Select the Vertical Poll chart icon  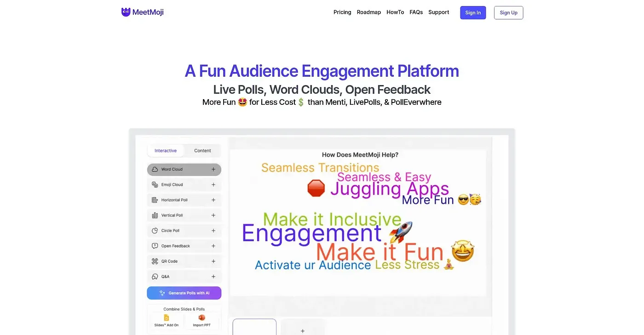[x=155, y=216]
